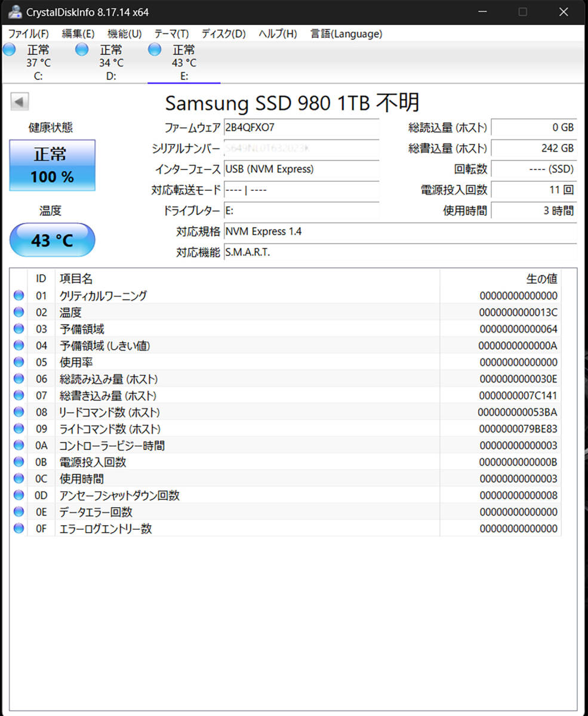Click the CrystalDiskInfo app icon in title bar
Viewport: 588px width, 716px height.
16,12
